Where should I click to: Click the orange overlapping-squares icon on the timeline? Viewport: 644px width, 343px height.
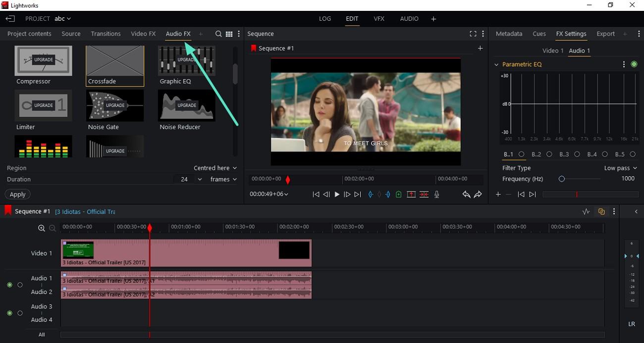601,211
